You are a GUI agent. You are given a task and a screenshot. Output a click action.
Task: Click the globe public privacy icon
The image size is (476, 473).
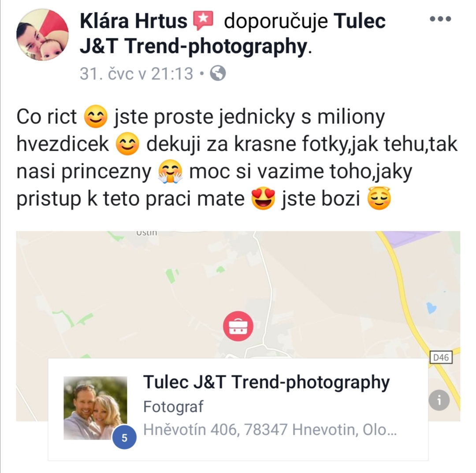pos(218,74)
